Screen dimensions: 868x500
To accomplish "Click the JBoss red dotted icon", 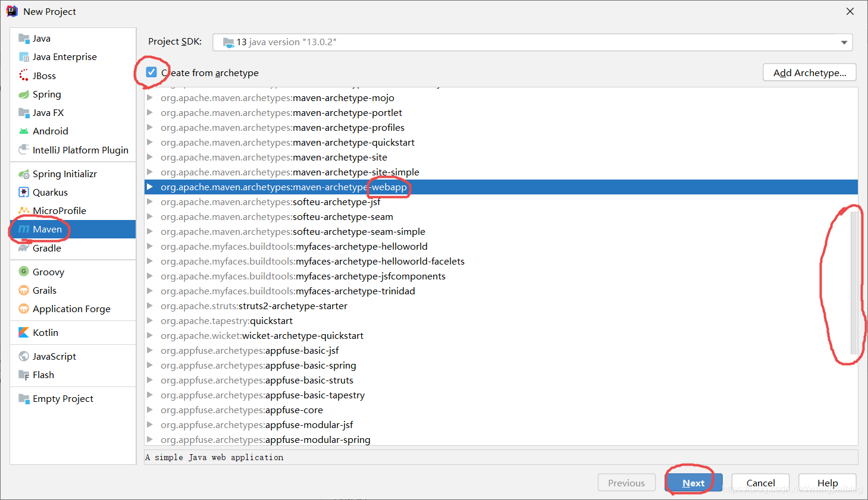I will pos(24,76).
